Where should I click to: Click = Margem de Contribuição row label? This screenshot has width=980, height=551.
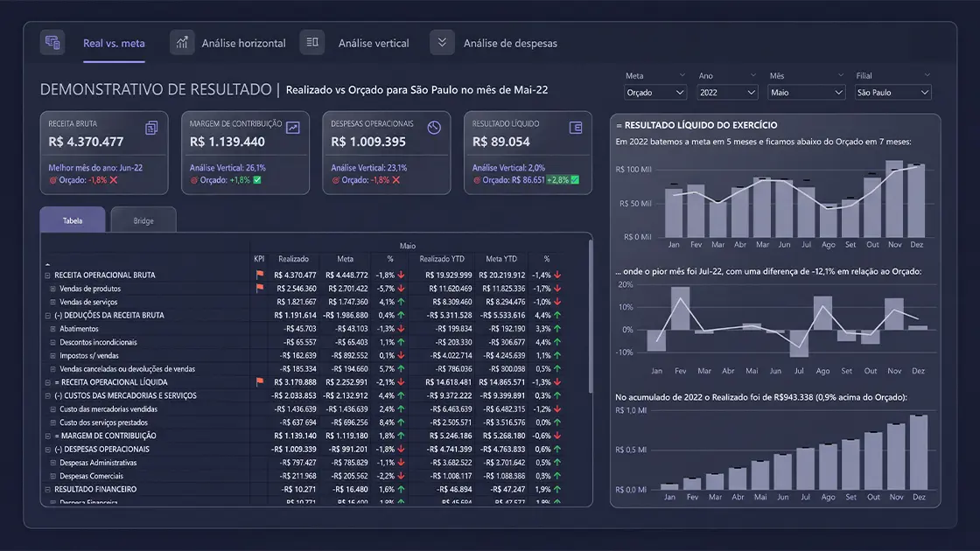coord(105,436)
